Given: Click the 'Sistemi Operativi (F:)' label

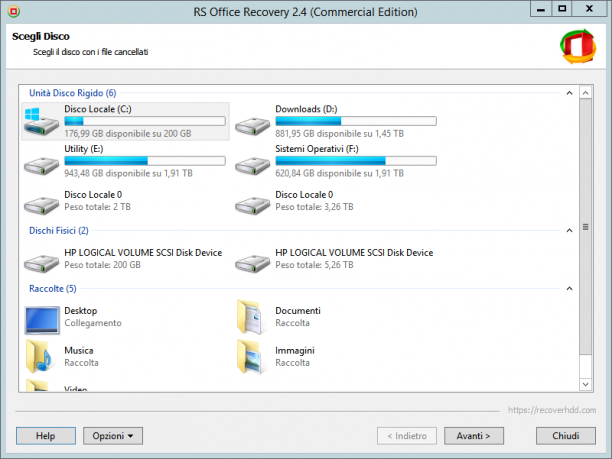Looking at the screenshot, I should coord(317,149).
